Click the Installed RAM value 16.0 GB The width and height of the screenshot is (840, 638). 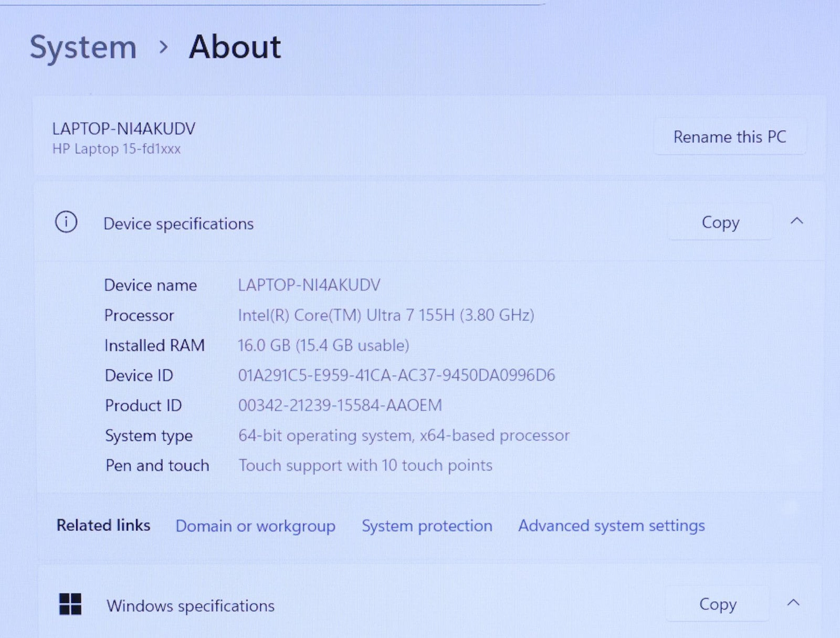tap(323, 345)
